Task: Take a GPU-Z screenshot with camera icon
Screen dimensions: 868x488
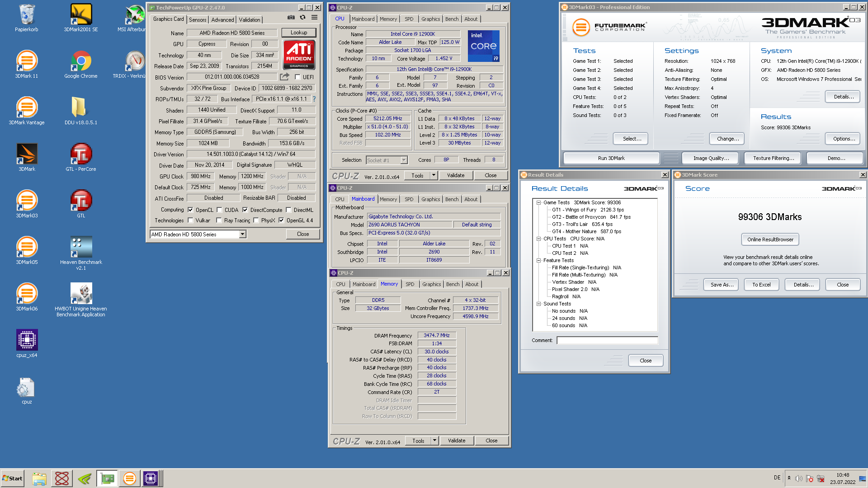Action: pos(291,18)
